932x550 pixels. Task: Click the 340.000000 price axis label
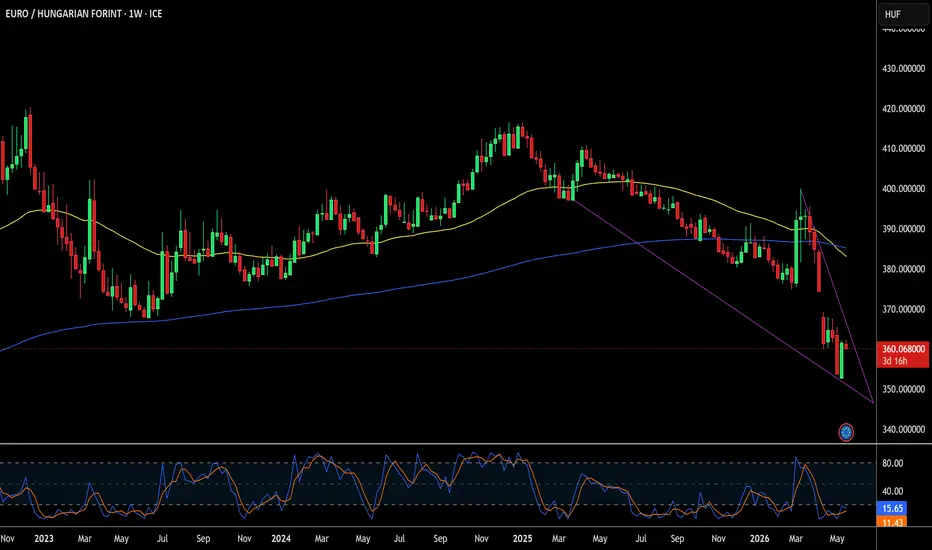tap(903, 429)
